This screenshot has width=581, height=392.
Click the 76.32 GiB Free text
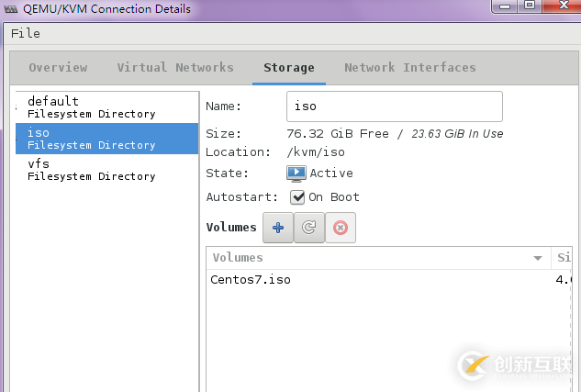click(x=338, y=134)
